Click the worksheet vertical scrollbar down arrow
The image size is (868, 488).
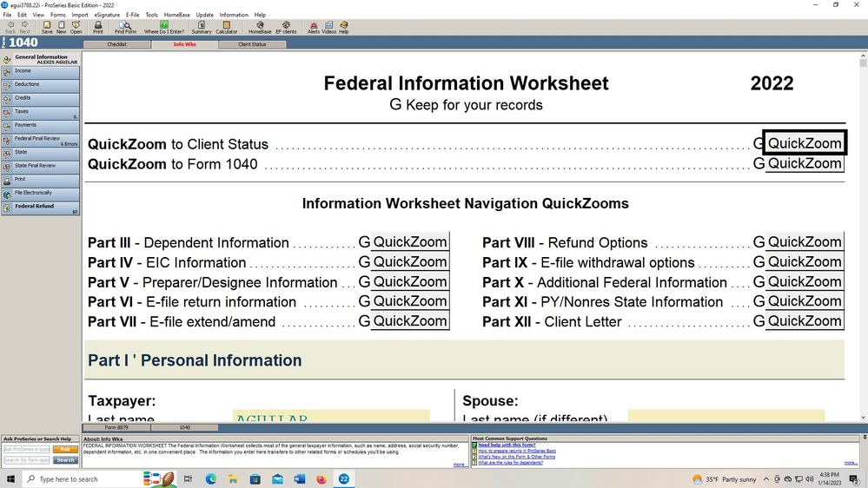click(862, 415)
